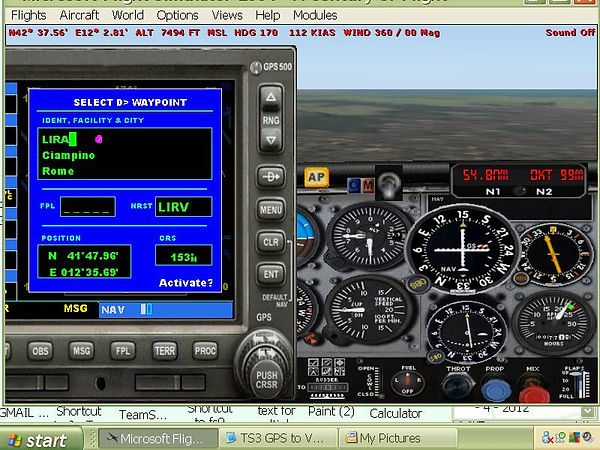The image size is (600, 450).
Task: Turn the yellow OBS knob on NAV indicator
Action: point(417,284)
